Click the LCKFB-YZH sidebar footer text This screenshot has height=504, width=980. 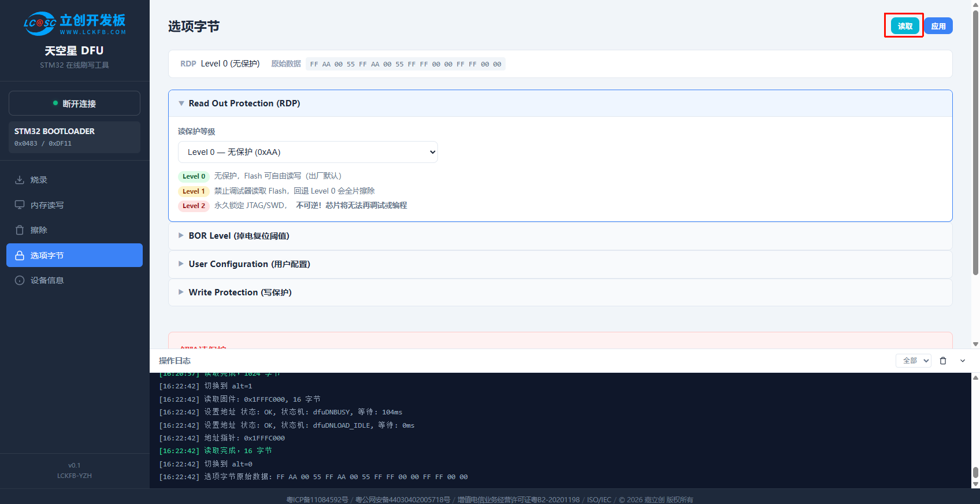click(75, 476)
